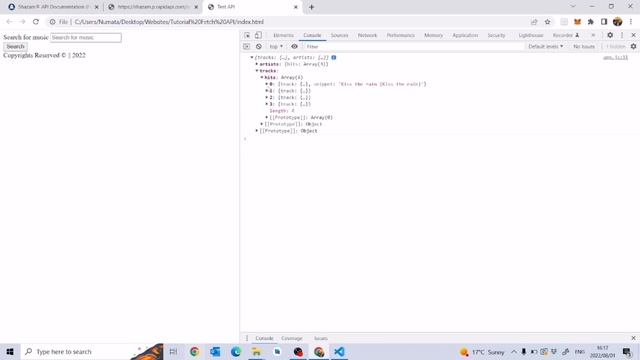Switch to the shazam.p.rapidapi.com browser tab
Screen dimensions: 640x360
tap(152, 7)
